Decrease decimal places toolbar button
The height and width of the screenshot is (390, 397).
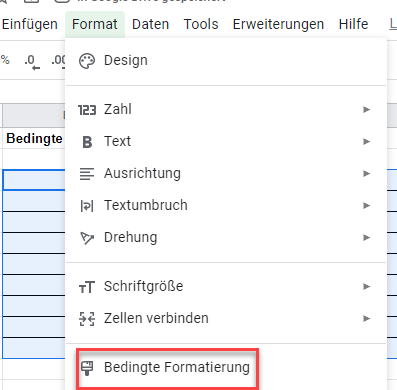pos(32,62)
